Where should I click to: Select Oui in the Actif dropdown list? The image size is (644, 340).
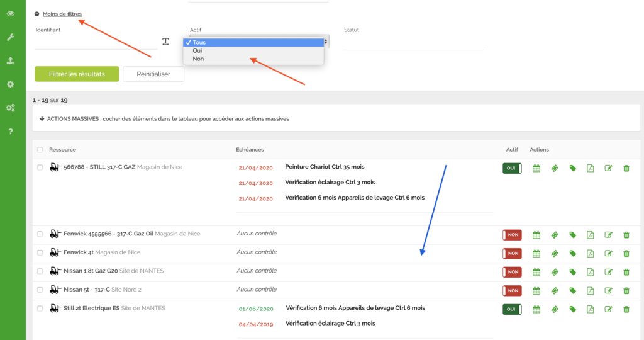197,51
